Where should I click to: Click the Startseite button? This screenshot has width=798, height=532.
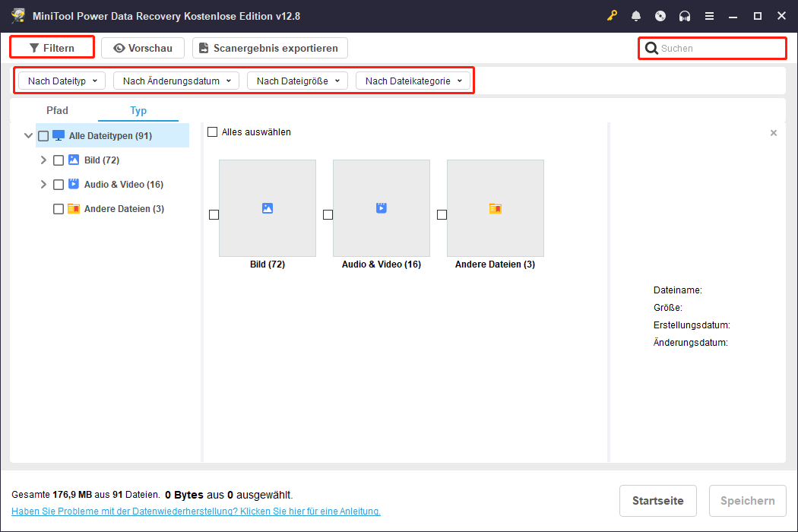coord(657,501)
